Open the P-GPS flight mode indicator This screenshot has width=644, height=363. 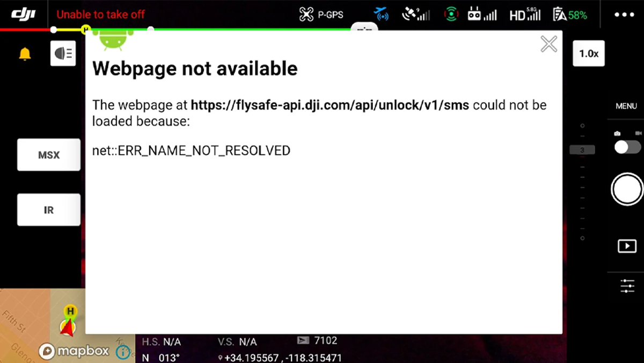[321, 14]
